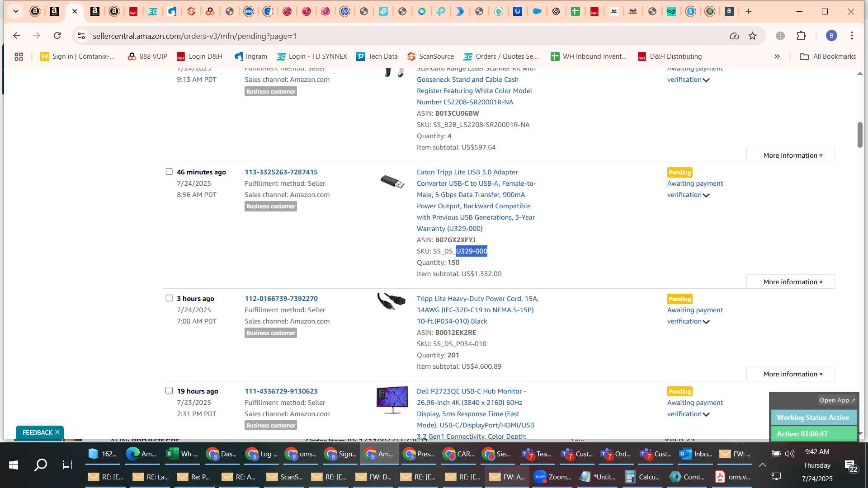Open the oms PDF in taskbar

point(732,477)
